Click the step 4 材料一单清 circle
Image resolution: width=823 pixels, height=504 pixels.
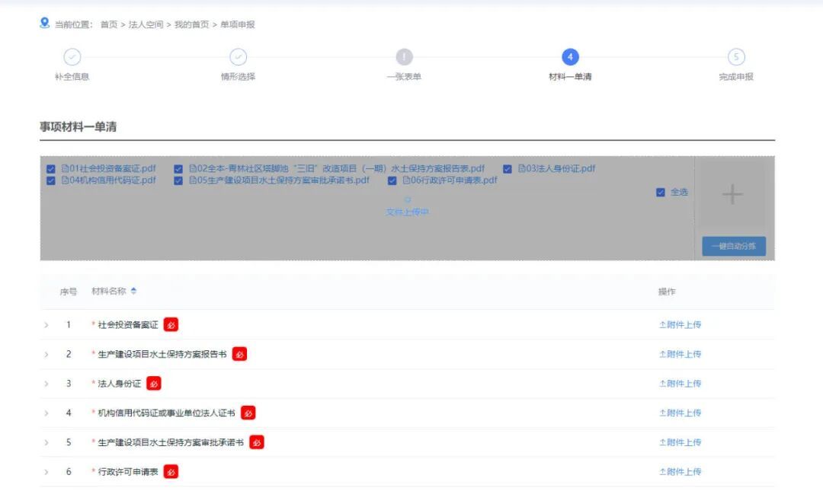coord(570,57)
